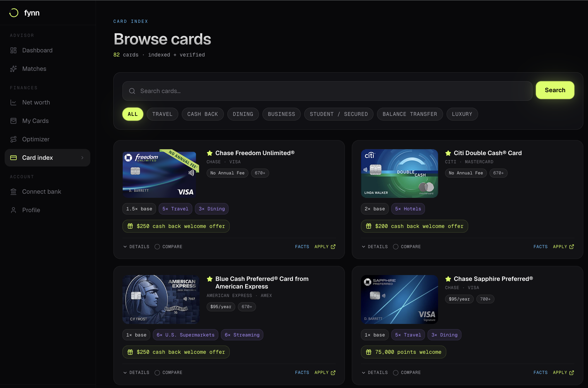Click the Card index card icon
The width and height of the screenshot is (588, 388).
click(13, 158)
